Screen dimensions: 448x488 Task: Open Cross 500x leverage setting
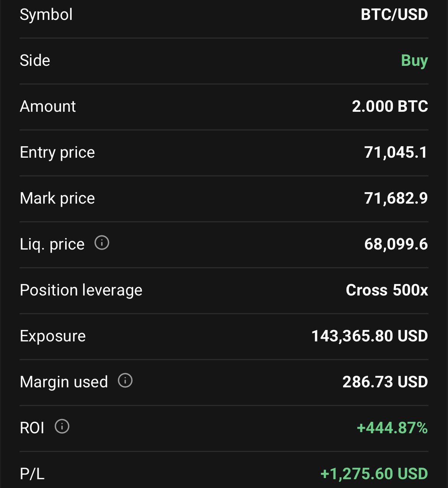(387, 290)
